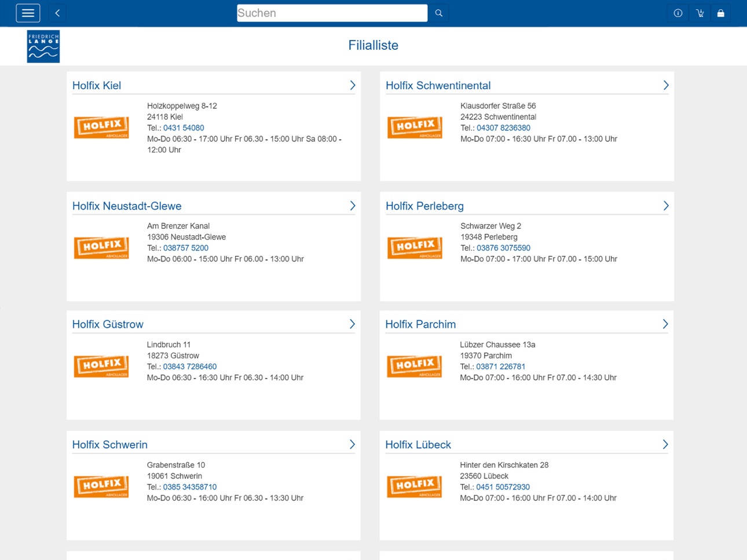Go back with the back arrow
Image resolution: width=747 pixels, height=560 pixels.
tap(57, 13)
